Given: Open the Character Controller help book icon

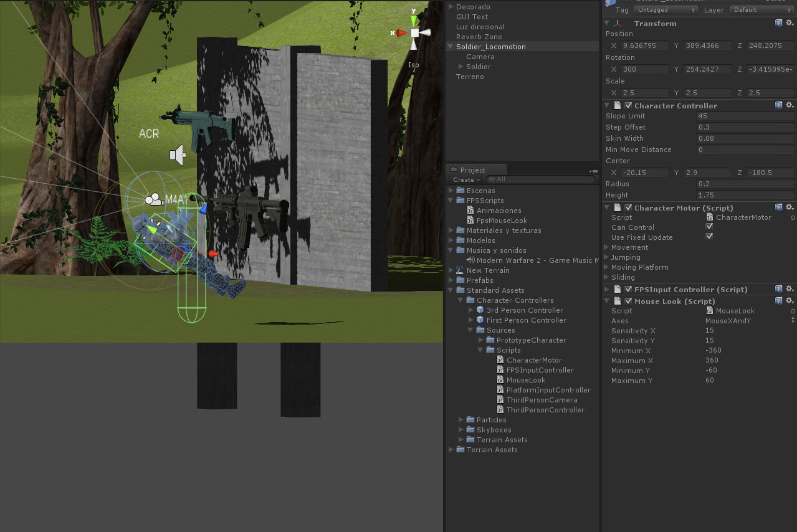Looking at the screenshot, I should pos(779,105).
